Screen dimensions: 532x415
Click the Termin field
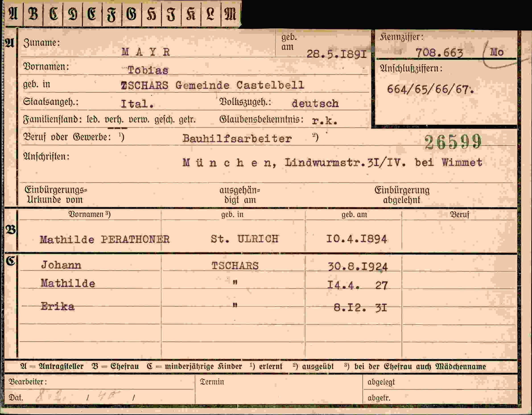279,389
